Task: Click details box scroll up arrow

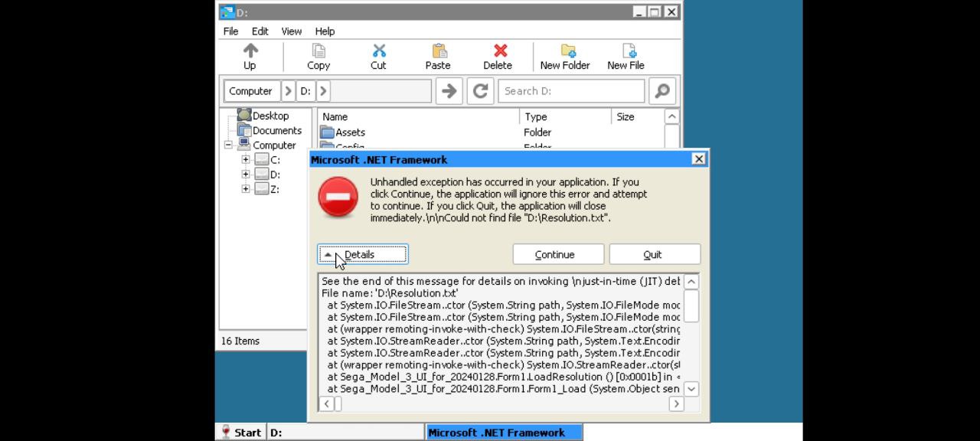Action: point(691,281)
